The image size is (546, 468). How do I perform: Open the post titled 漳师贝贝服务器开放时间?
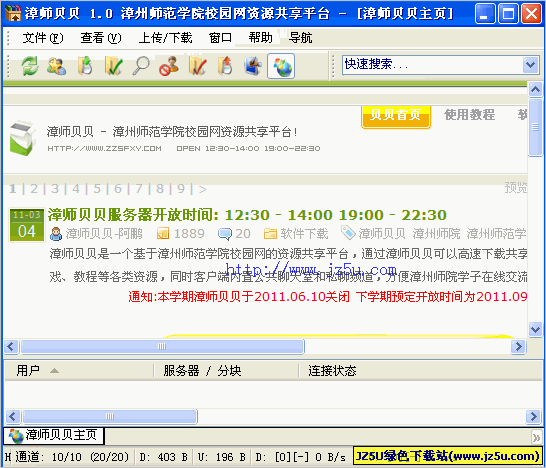tap(247, 215)
